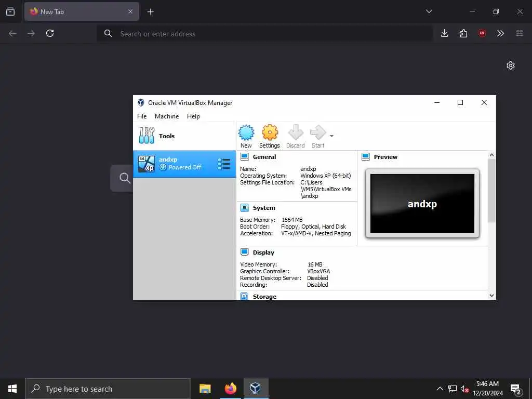Show more Firefox toolbar tools chevrons
532x399 pixels.
500,33
